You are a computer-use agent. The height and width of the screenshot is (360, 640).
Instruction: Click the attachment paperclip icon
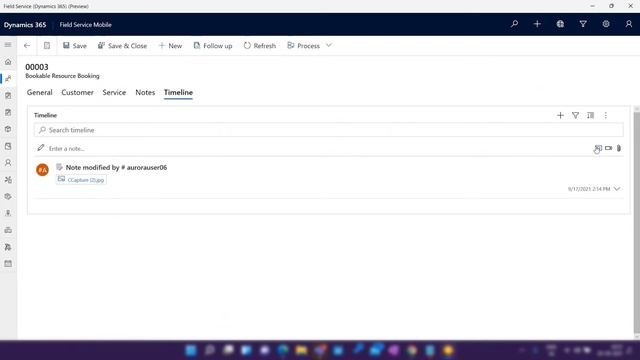click(619, 148)
